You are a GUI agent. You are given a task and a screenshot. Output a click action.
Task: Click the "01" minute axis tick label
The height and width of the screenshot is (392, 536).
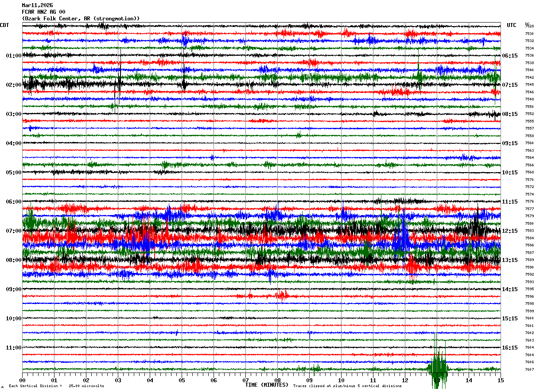[x=54, y=380]
